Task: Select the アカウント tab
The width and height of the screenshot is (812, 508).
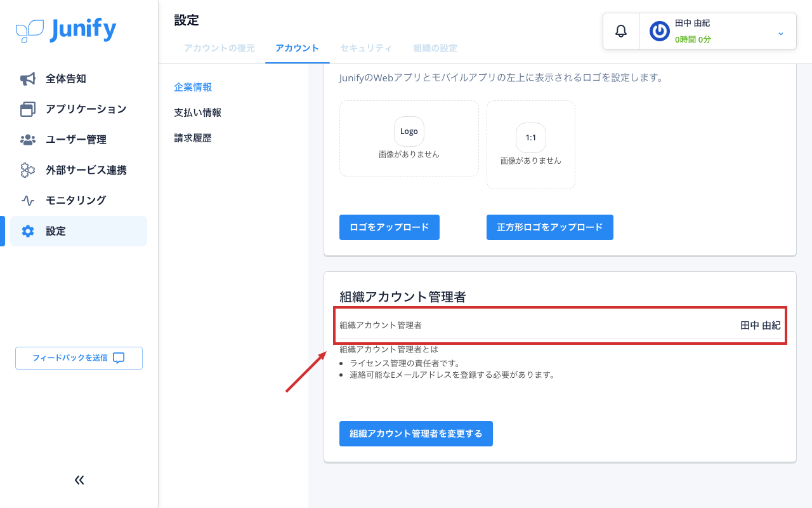Action: point(298,48)
